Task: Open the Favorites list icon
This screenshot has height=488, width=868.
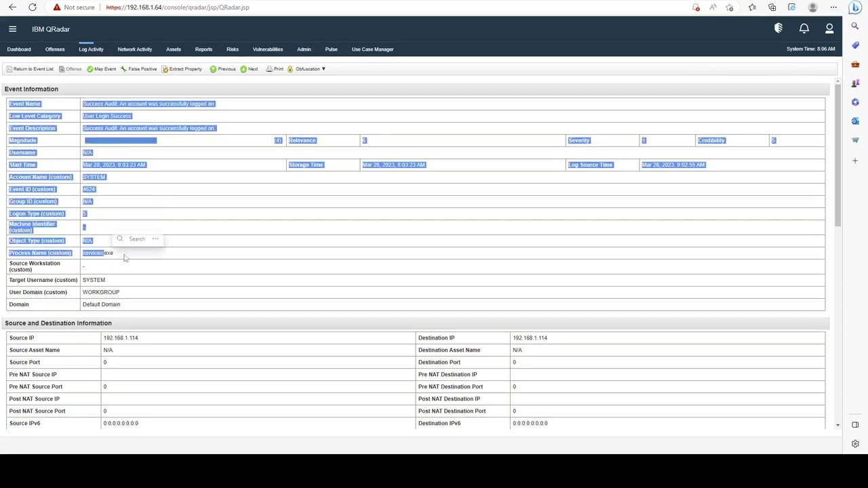Action: coord(752,7)
